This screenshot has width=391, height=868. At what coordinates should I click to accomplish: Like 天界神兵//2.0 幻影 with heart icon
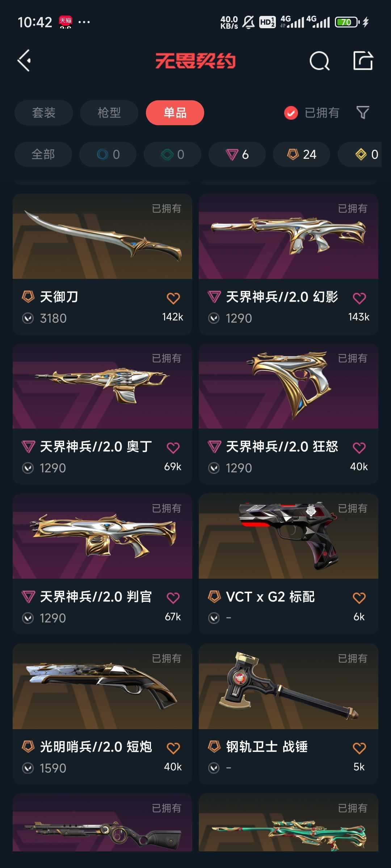359,298
